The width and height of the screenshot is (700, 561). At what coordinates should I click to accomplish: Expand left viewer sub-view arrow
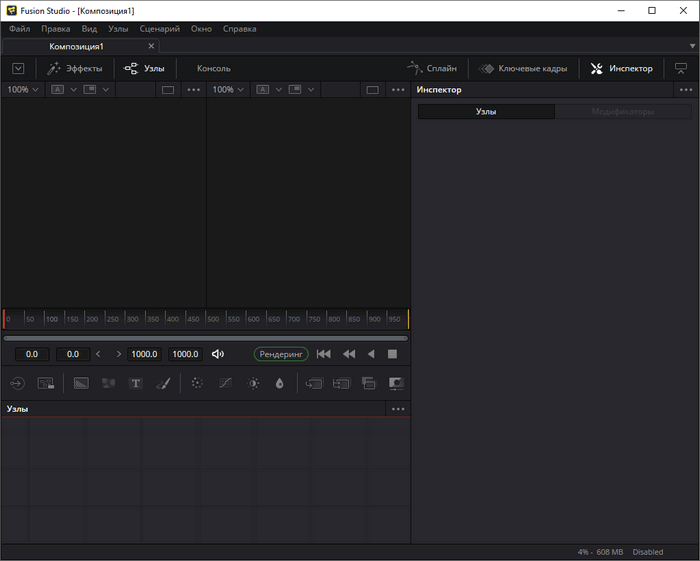click(x=106, y=90)
